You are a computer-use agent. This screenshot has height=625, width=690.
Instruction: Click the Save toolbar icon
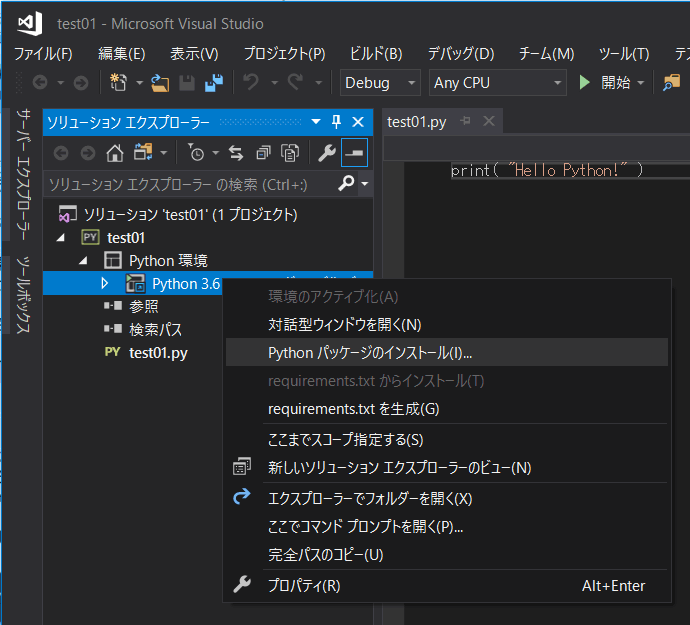click(x=187, y=82)
